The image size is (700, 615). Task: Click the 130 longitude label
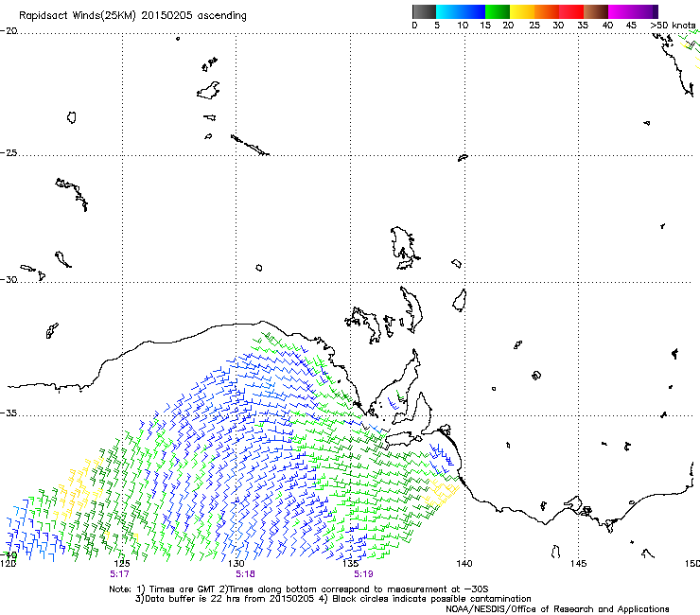pos(236,564)
